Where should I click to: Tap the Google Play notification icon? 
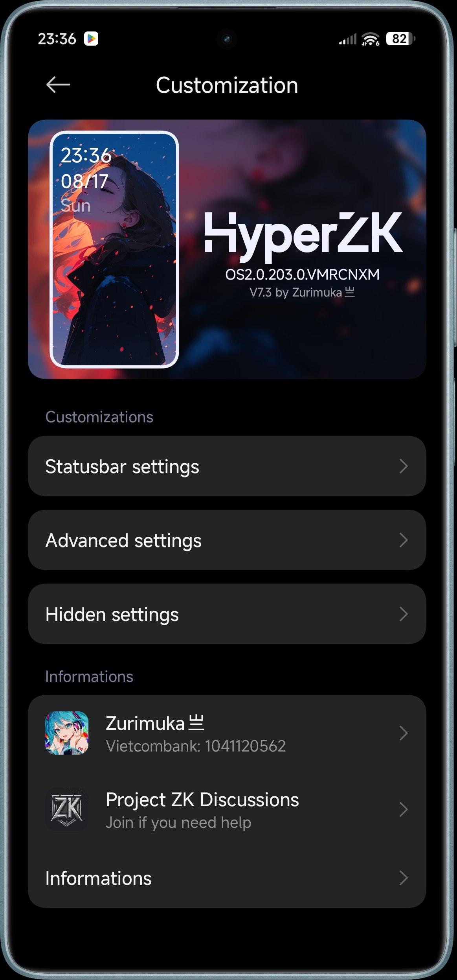tap(91, 39)
